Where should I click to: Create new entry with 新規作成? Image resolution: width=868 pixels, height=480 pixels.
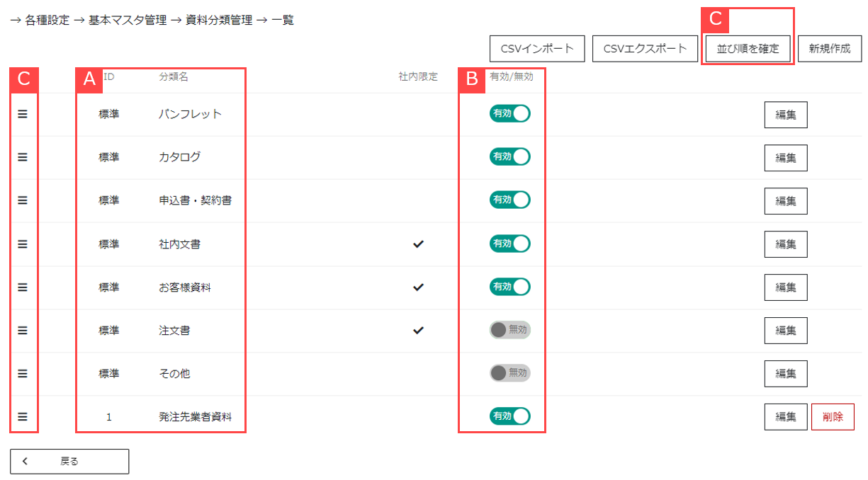(830, 49)
